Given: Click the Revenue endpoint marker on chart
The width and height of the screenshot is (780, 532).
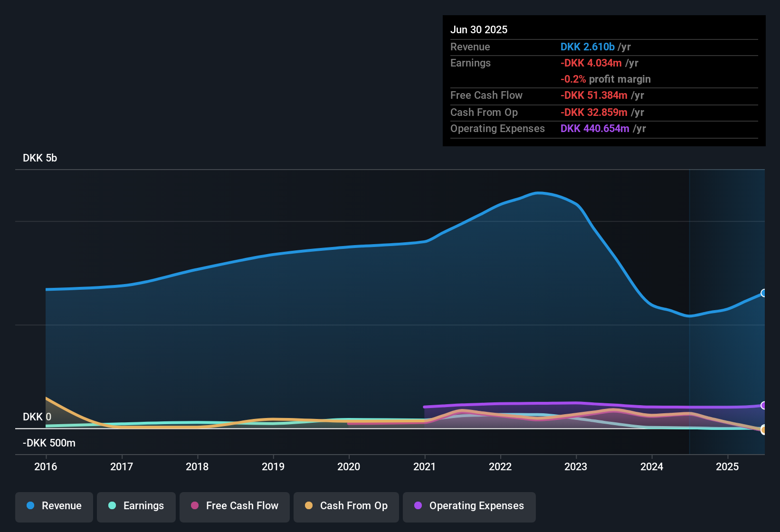Looking at the screenshot, I should coord(763,293).
